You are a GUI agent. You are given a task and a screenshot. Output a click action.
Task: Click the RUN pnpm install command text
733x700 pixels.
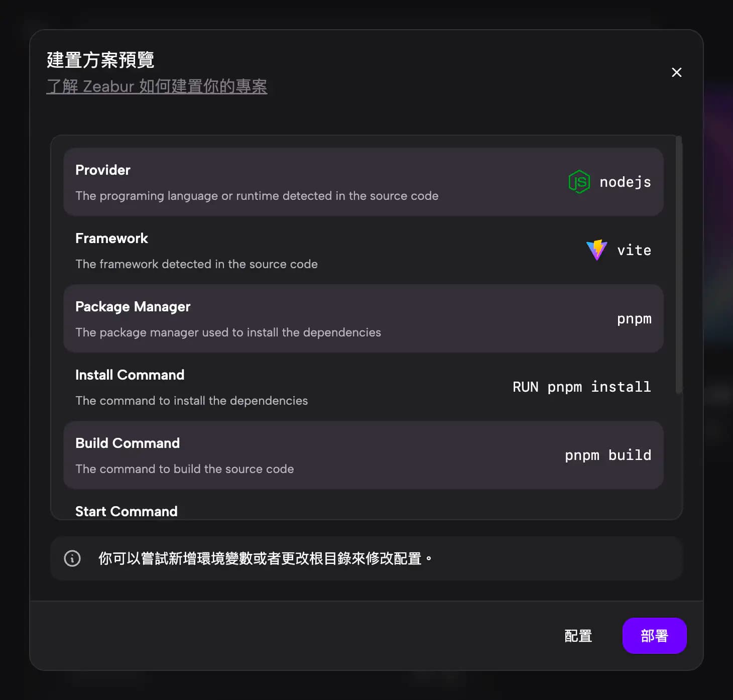click(x=581, y=387)
